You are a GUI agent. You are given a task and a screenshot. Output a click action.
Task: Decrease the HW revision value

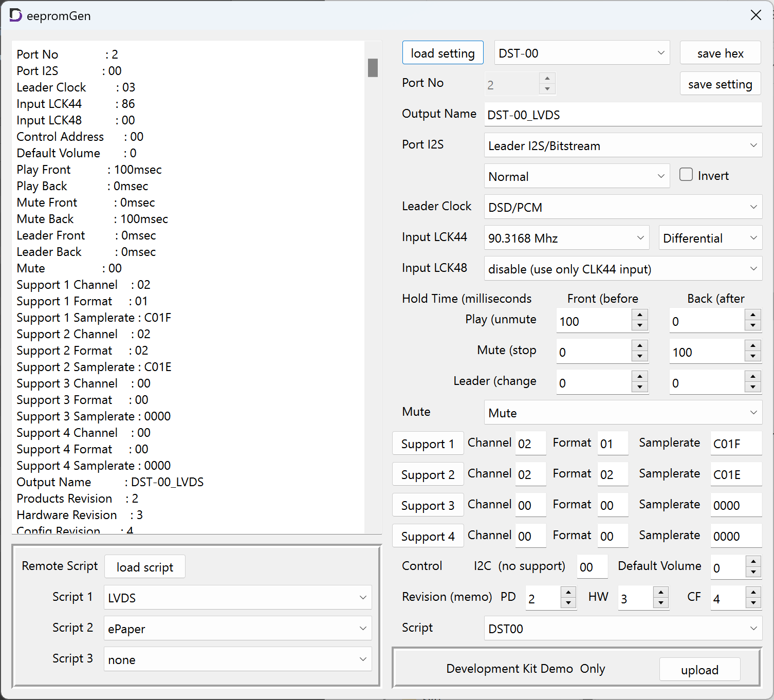pos(660,603)
